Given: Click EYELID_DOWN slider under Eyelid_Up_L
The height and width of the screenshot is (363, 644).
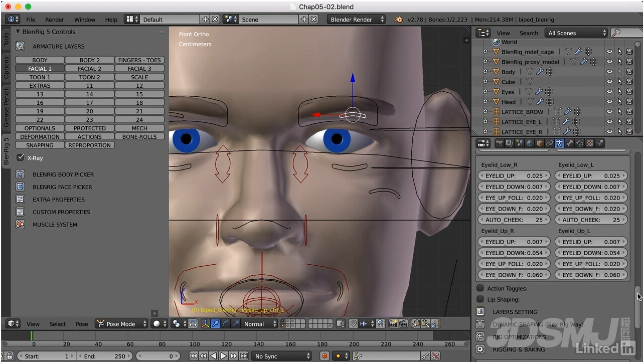Looking at the screenshot, I should [591, 253].
